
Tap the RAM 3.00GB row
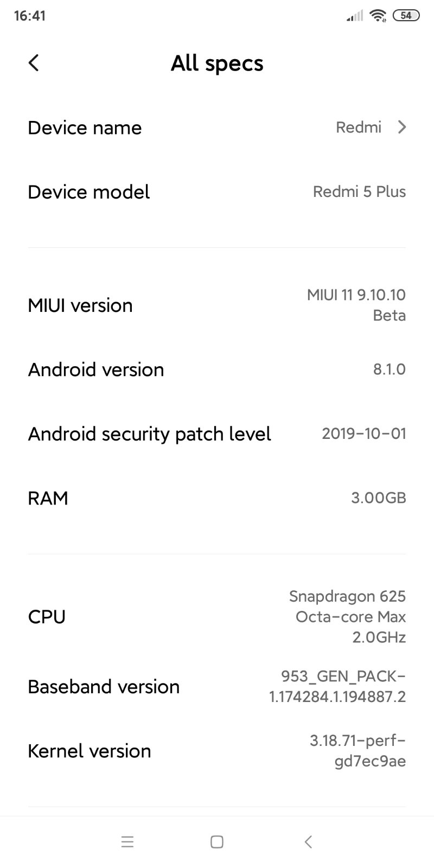coord(217,498)
